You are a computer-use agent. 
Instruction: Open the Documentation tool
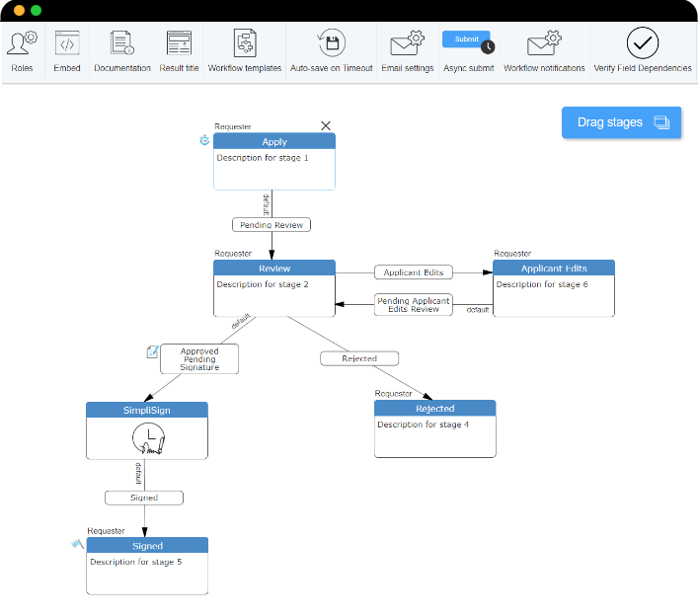[122, 44]
